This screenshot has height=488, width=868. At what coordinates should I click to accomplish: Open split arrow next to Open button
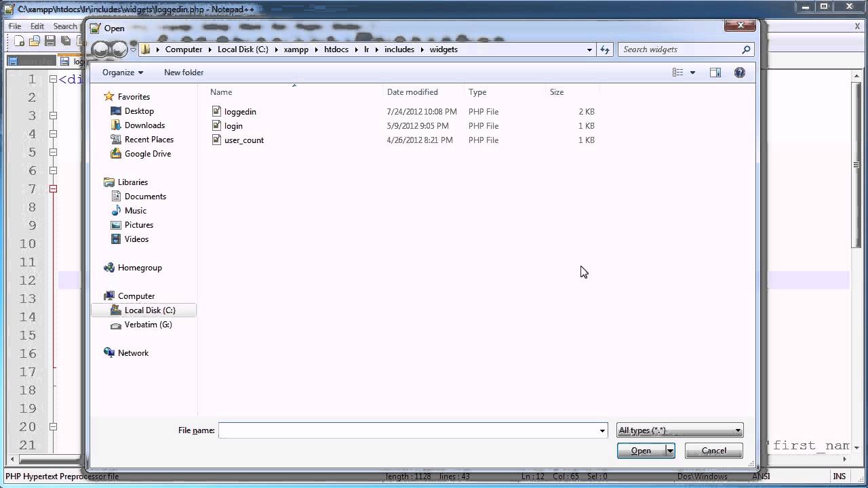click(x=670, y=451)
